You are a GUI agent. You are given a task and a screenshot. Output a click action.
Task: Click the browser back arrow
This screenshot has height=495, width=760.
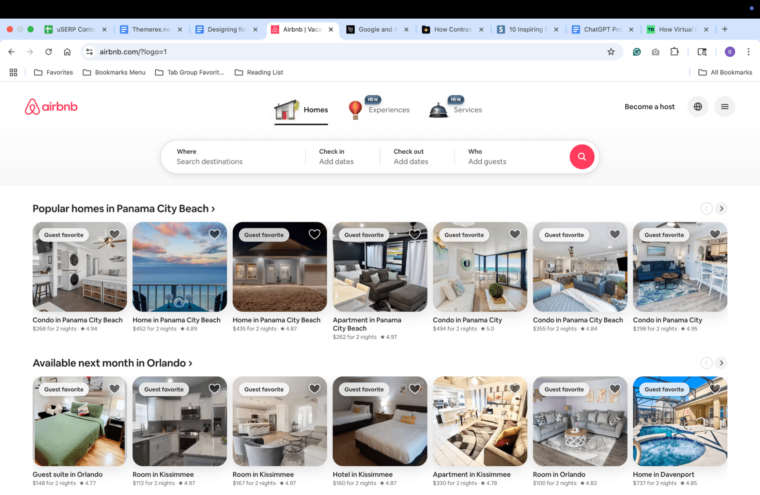[12, 51]
